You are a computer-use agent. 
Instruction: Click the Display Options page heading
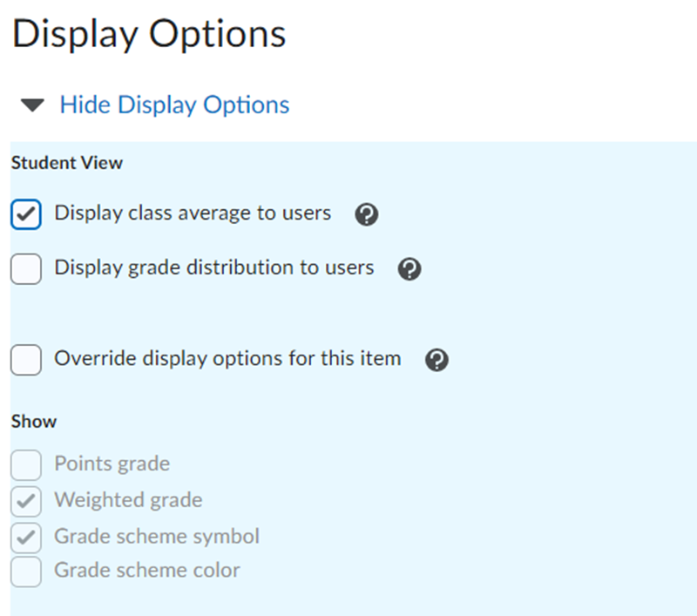149,34
